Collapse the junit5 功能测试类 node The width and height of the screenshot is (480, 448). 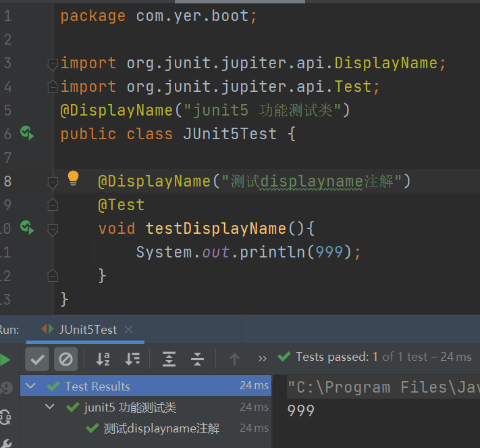pyautogui.click(x=49, y=407)
